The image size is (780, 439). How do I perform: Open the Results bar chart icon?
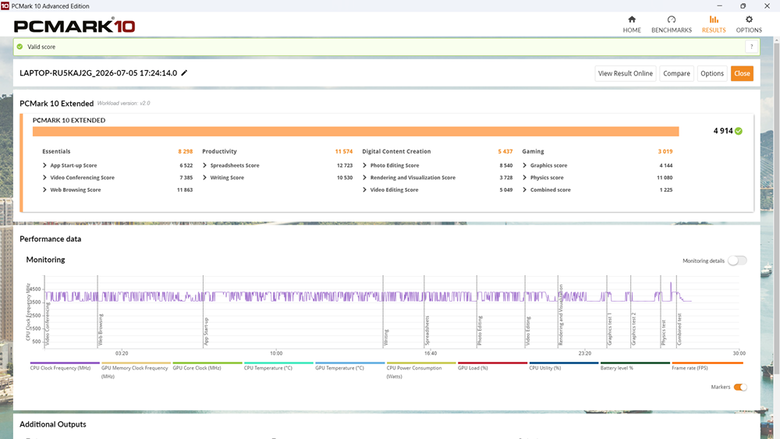click(714, 19)
